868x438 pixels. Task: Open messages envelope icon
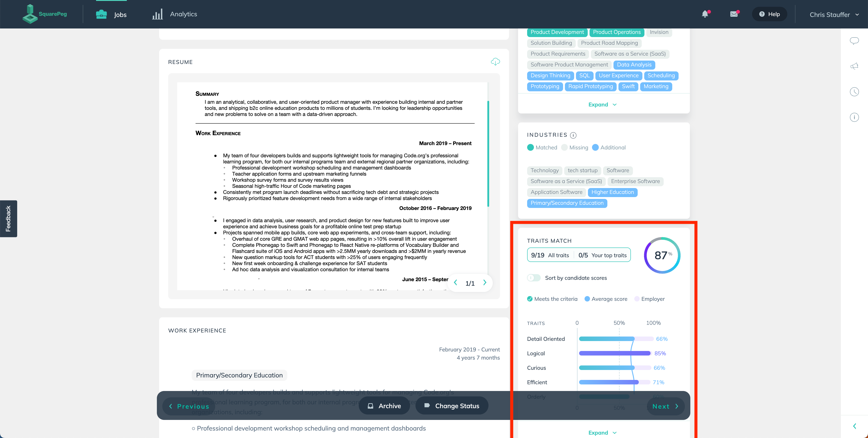coord(734,14)
